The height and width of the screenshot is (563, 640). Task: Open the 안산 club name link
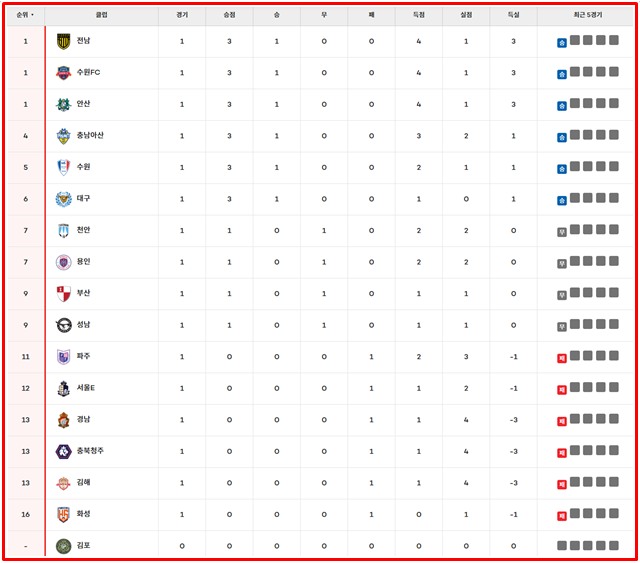(x=83, y=104)
